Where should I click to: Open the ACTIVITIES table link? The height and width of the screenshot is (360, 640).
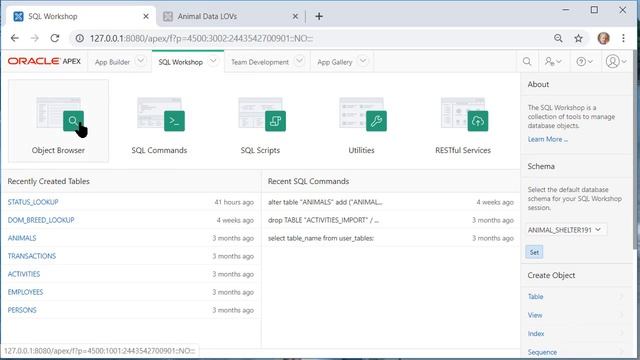[x=24, y=274]
